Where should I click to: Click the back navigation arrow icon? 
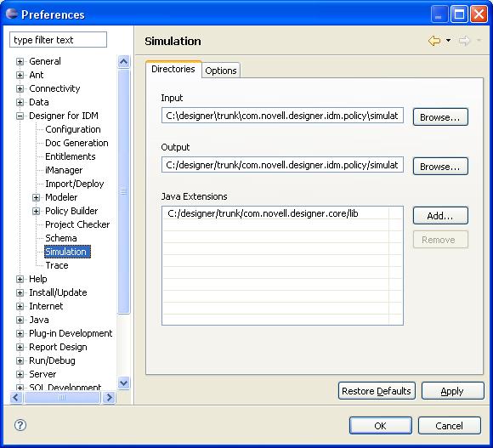(x=434, y=41)
